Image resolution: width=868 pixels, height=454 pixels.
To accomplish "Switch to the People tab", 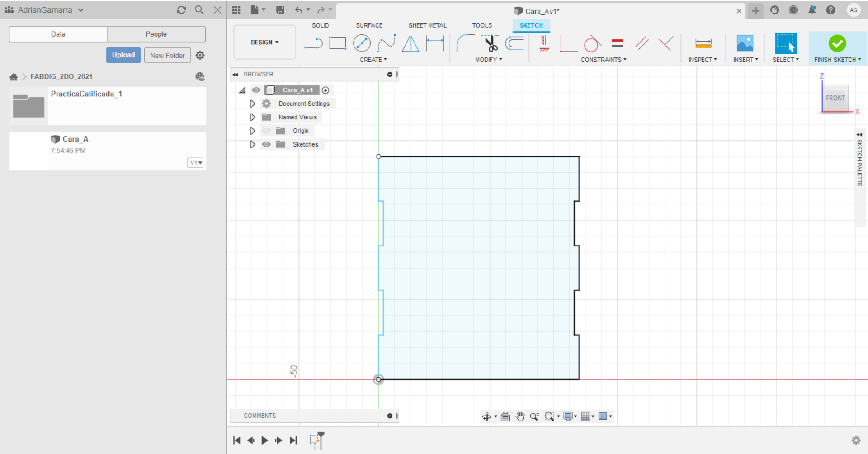I will point(156,34).
